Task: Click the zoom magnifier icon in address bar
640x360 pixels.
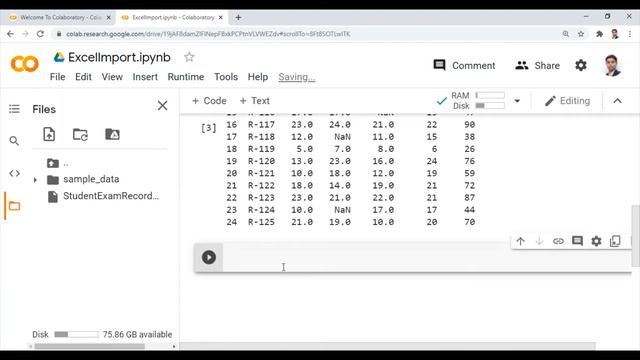Action: 566,34
